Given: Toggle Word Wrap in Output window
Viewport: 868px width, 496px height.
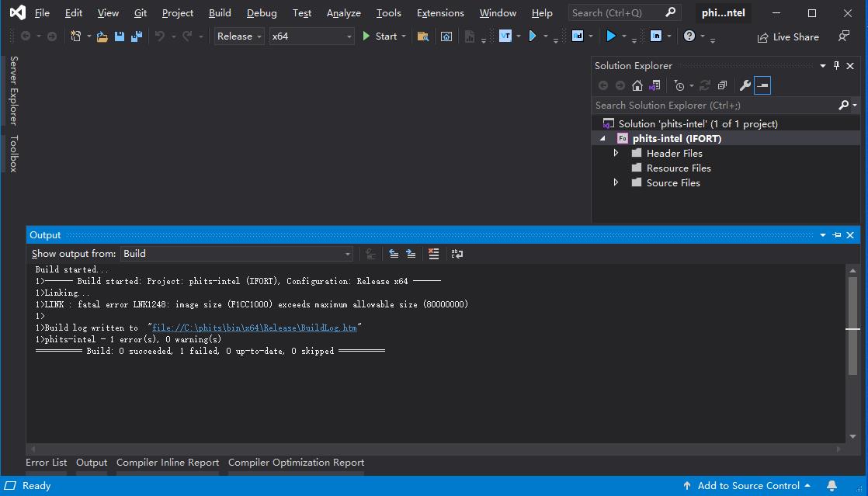Looking at the screenshot, I should point(457,254).
